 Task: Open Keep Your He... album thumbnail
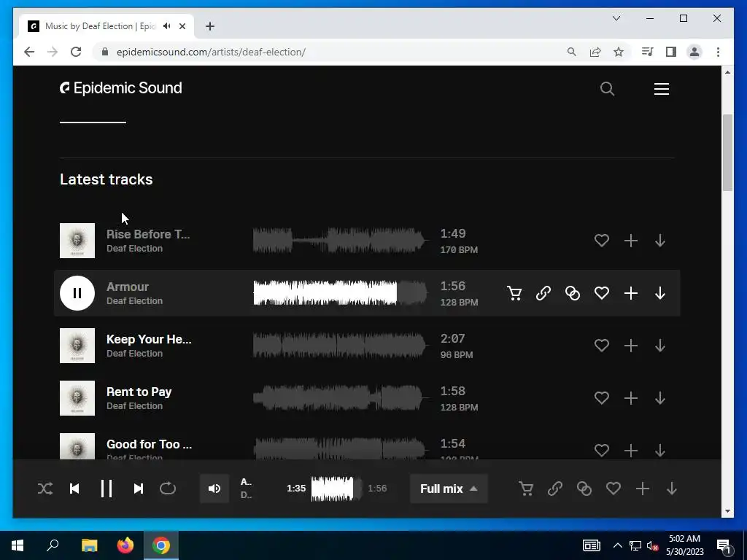(x=77, y=345)
